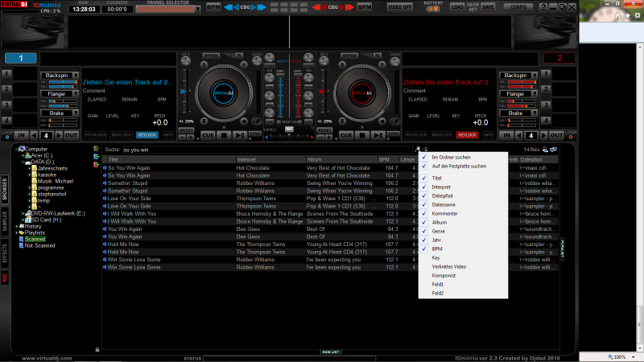This screenshot has height=362, width=644.
Task: Play or pause deck 1
Action: 239,135
